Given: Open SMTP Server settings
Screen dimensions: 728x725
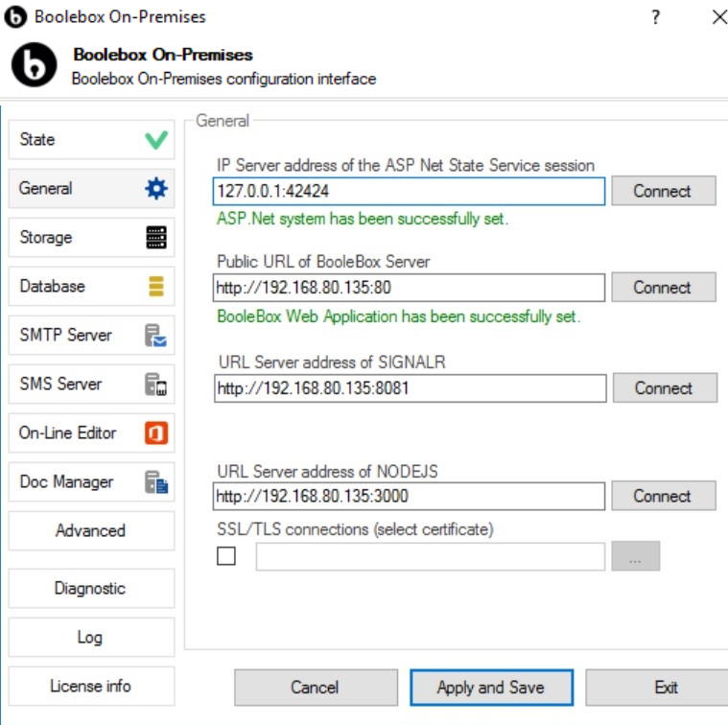Looking at the screenshot, I should (x=91, y=335).
